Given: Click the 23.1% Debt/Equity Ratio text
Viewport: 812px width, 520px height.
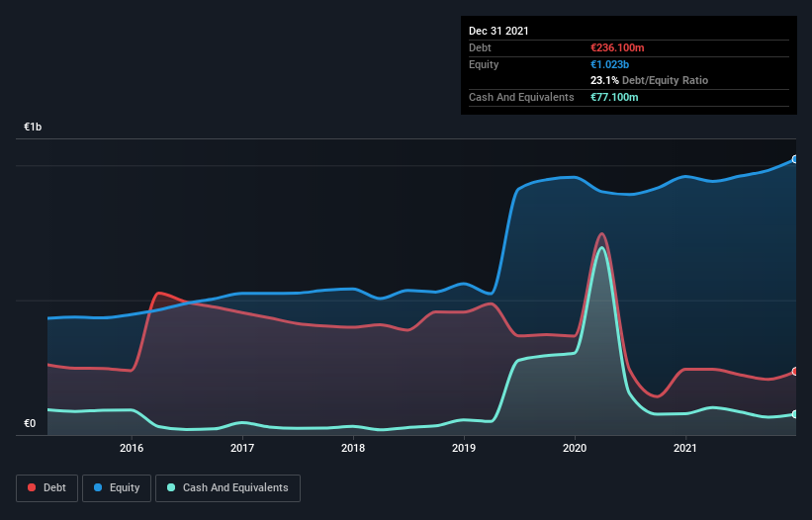Looking at the screenshot, I should [x=650, y=80].
